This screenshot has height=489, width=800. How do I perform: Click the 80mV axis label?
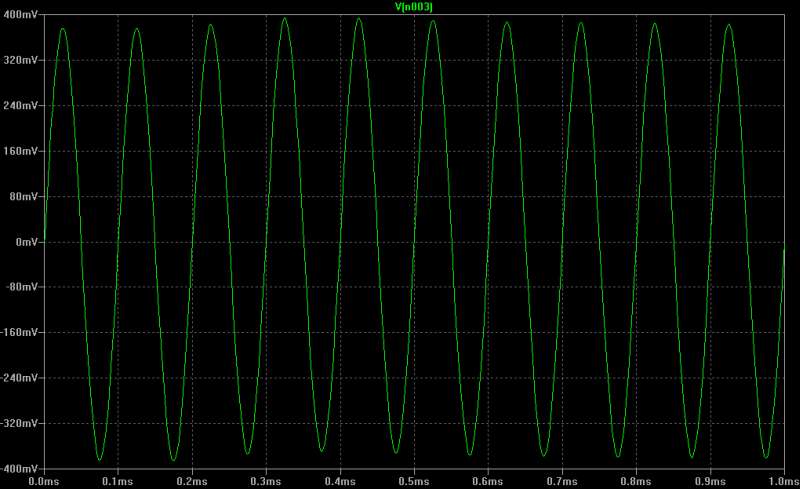23,197
